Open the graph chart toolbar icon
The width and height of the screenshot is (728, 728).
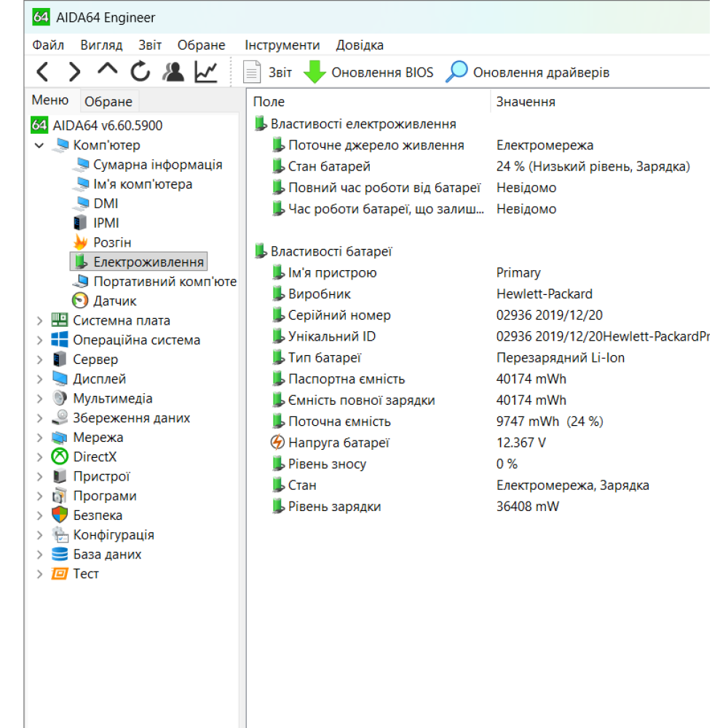tap(206, 71)
